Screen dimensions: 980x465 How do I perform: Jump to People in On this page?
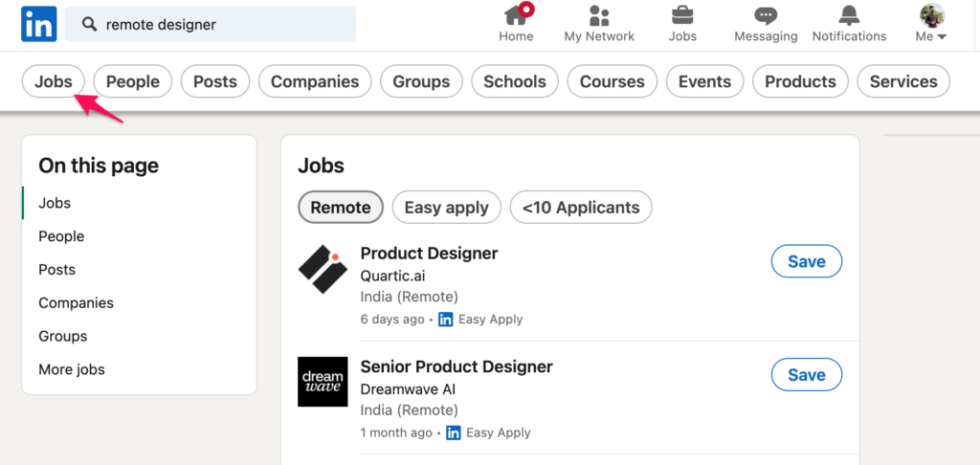(61, 236)
